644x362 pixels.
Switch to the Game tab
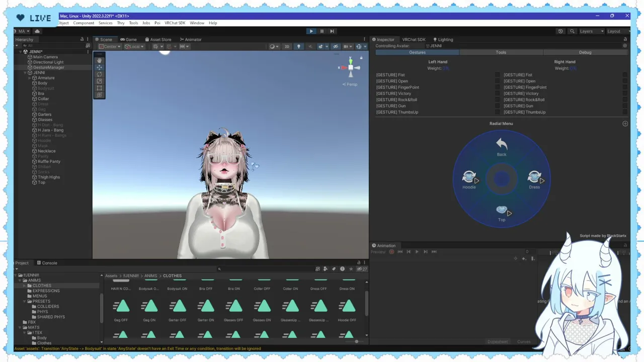[x=128, y=40]
